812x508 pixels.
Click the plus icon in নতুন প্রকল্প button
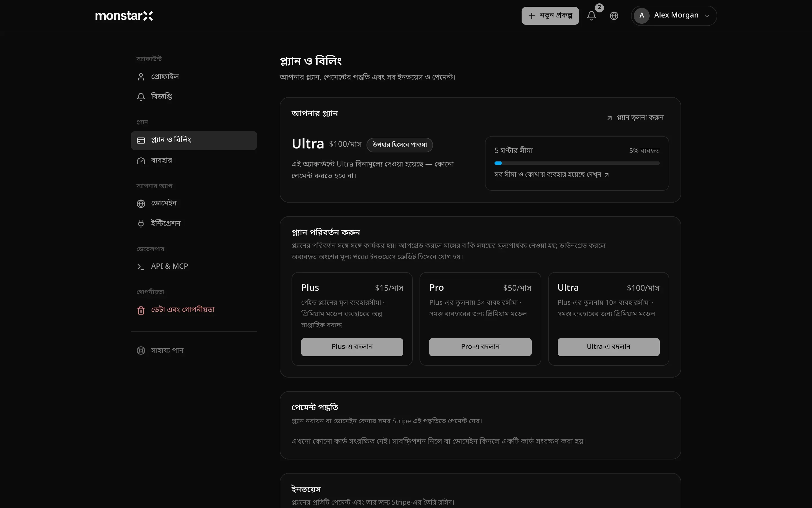(531, 16)
